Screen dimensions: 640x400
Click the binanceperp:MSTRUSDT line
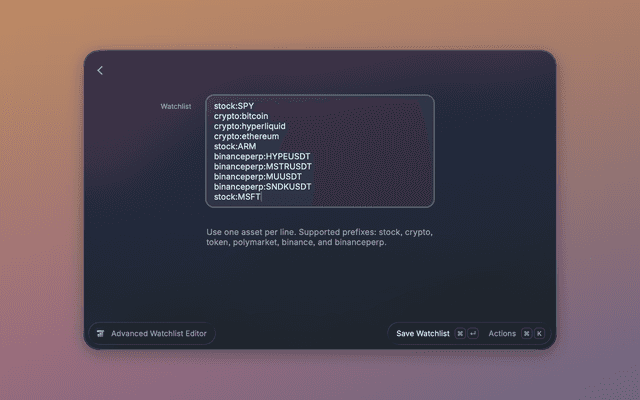263,167
